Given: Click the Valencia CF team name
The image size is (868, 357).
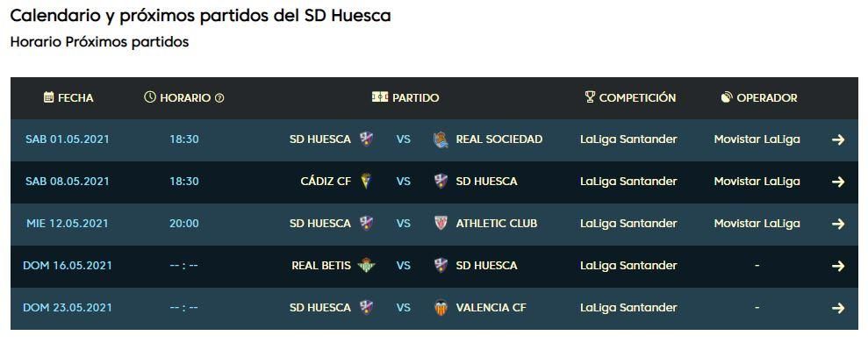Looking at the screenshot, I should 491,308.
